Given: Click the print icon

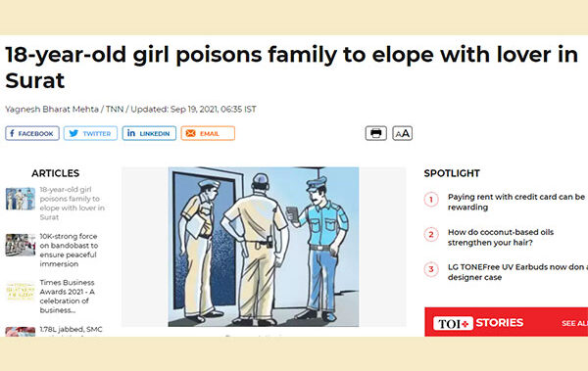Looking at the screenshot, I should 375,133.
